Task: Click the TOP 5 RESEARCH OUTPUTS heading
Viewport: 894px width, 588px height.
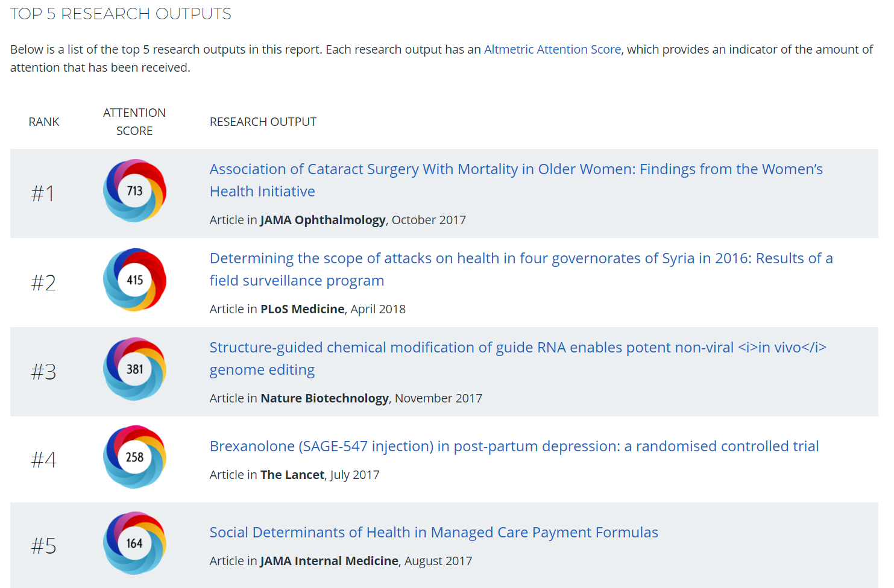Action: click(121, 14)
